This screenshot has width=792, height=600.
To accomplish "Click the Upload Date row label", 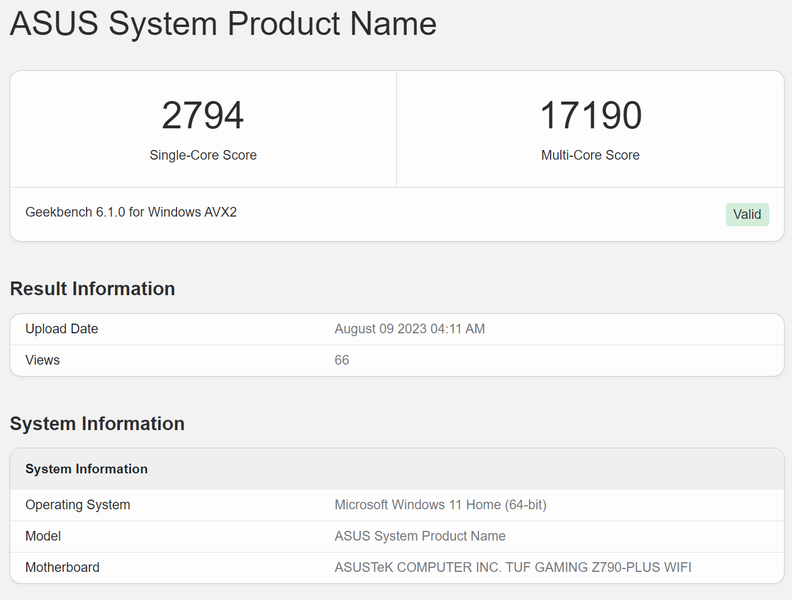I will click(62, 329).
